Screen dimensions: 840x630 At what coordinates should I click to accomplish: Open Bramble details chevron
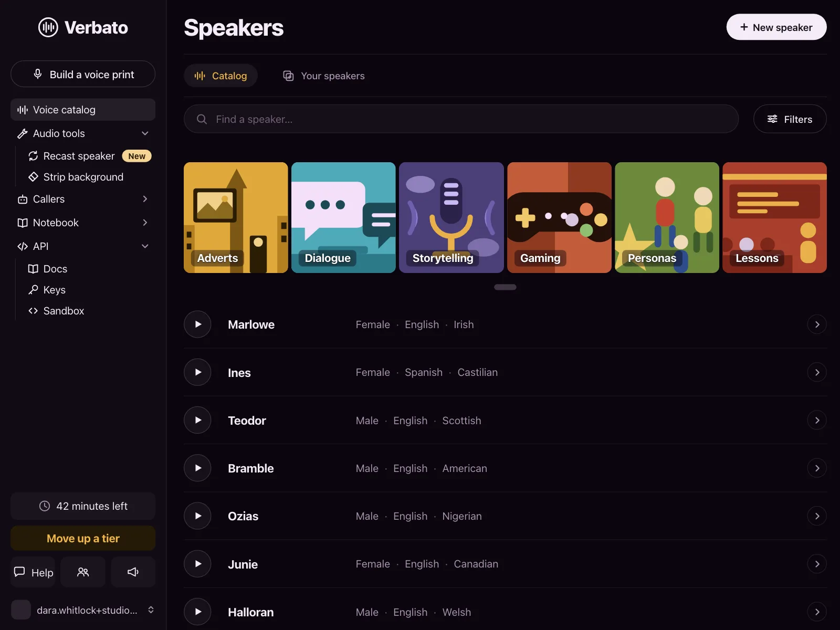[817, 468]
